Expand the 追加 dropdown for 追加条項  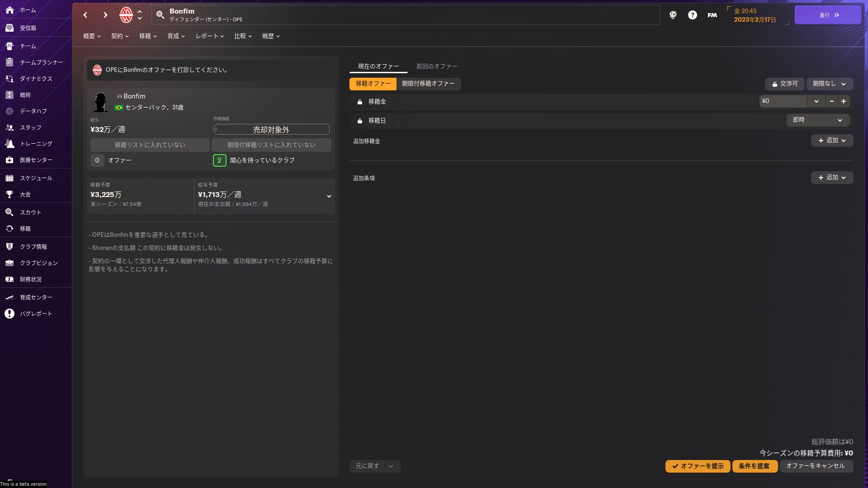pos(832,178)
